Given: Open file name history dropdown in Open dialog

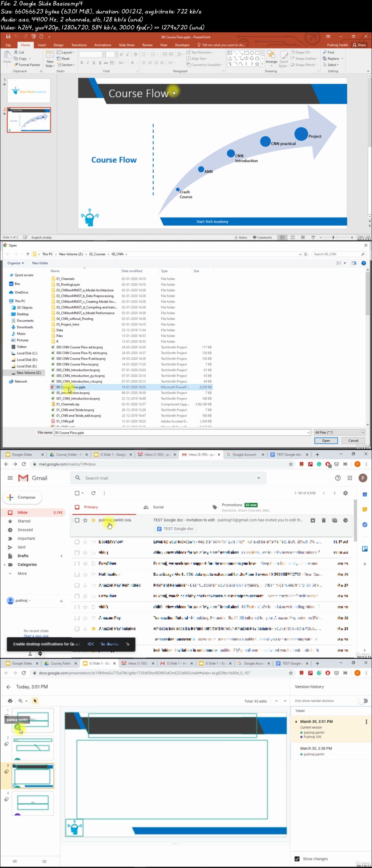Looking at the screenshot, I should click(x=308, y=433).
